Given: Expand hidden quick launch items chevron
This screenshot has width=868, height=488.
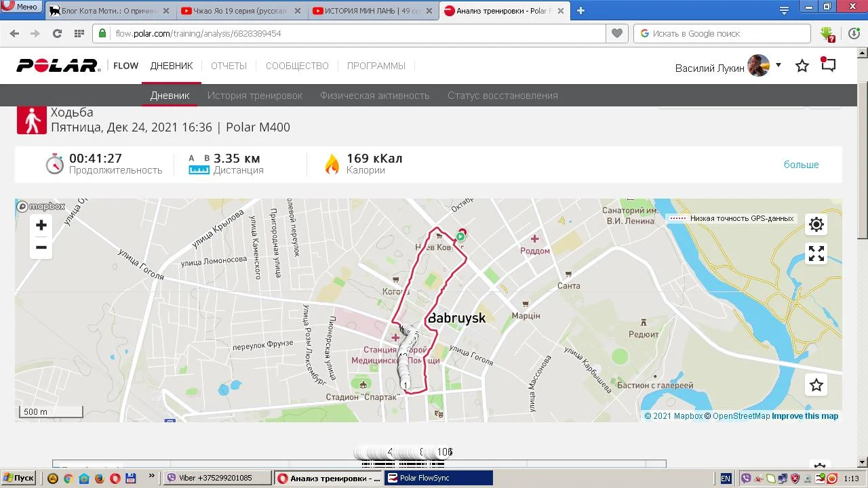Looking at the screenshot, I should (151, 476).
